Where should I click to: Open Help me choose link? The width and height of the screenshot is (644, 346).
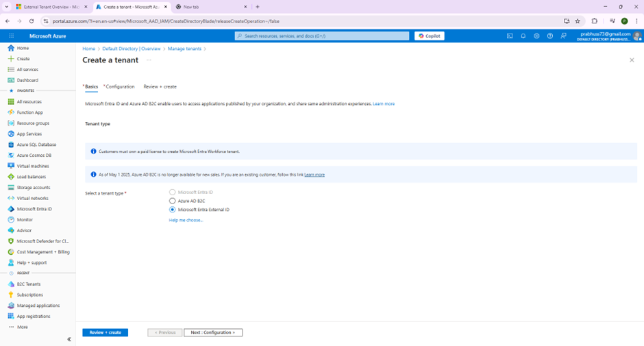coord(186,220)
